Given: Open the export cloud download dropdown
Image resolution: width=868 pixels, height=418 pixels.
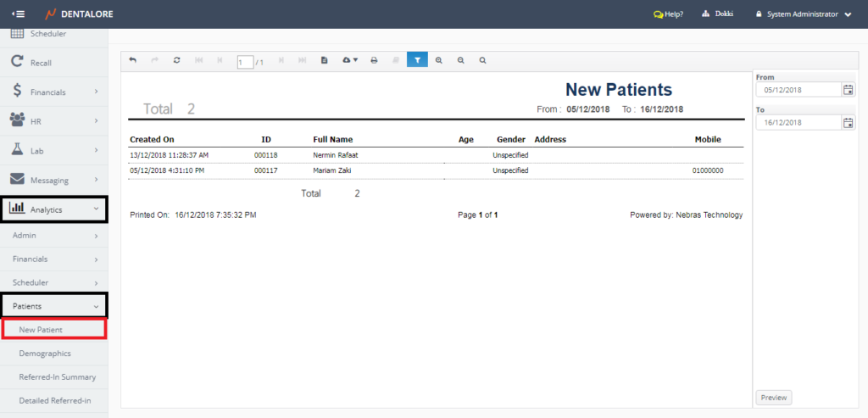Looking at the screenshot, I should point(349,60).
